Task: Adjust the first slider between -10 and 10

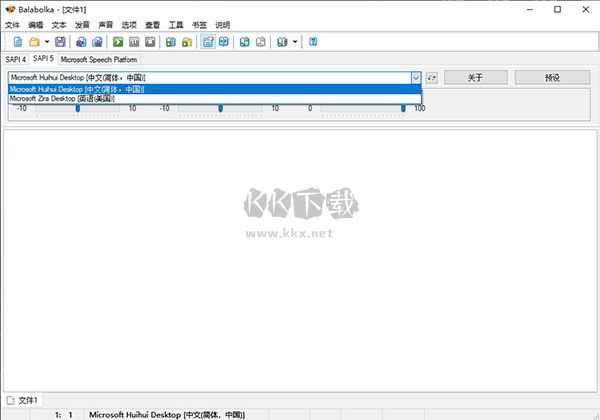Action: [x=77, y=109]
